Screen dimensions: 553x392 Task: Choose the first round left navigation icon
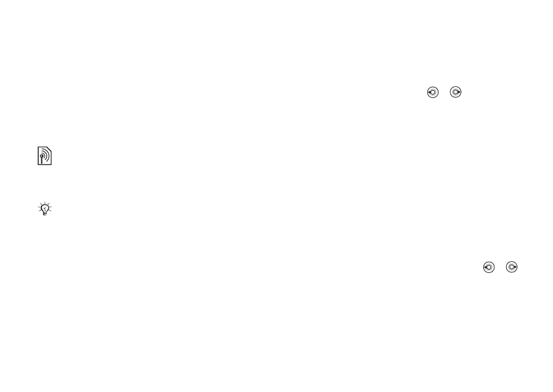pos(433,92)
